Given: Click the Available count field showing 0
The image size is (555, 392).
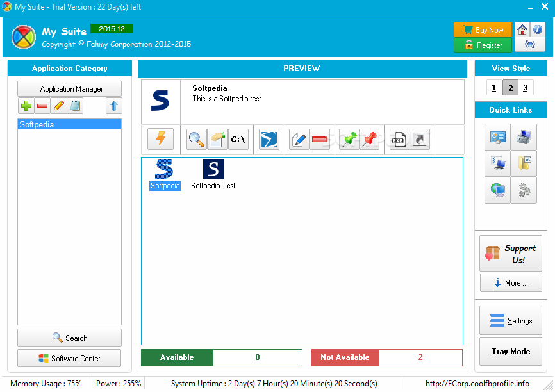Looking at the screenshot, I should tap(258, 357).
